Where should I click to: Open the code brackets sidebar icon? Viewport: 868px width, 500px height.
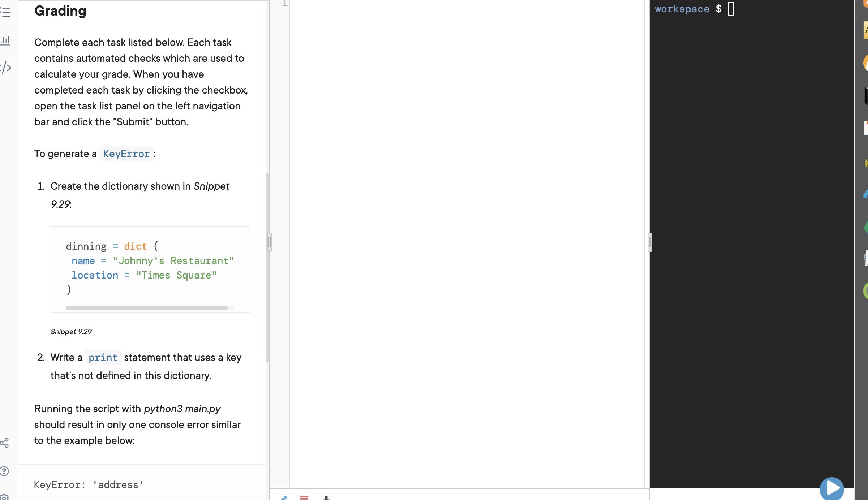coord(6,68)
